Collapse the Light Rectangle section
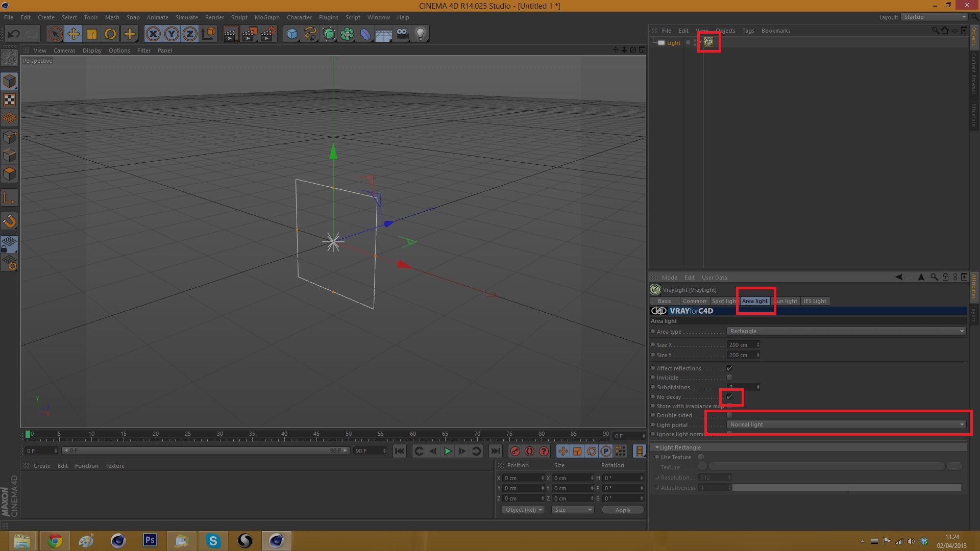Screen dimensions: 980x551 tap(657, 447)
